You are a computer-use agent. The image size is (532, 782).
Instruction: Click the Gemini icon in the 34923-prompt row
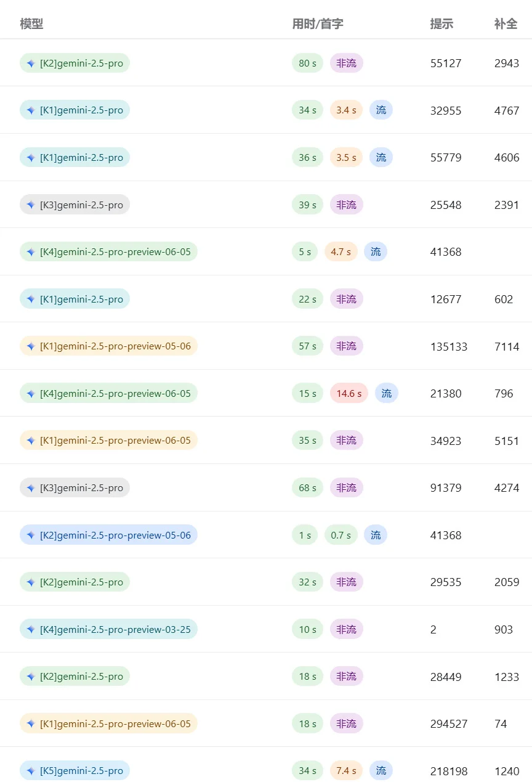pos(31,441)
